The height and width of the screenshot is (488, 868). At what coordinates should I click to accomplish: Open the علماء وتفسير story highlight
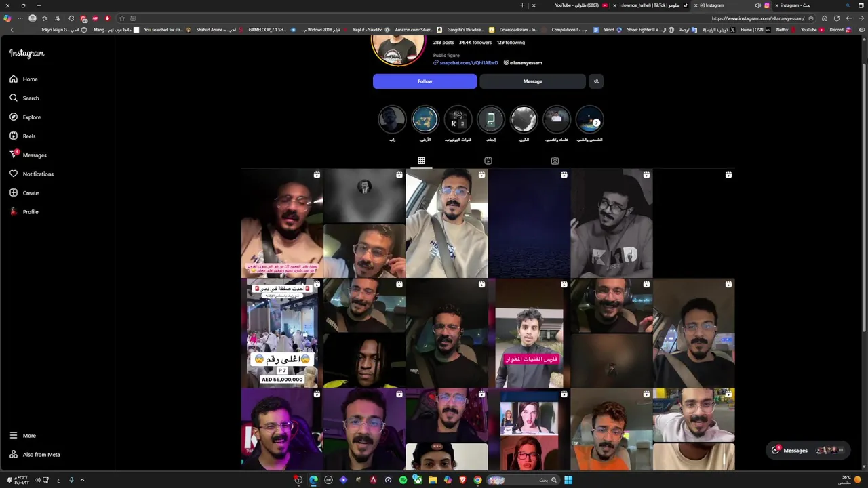(x=557, y=124)
